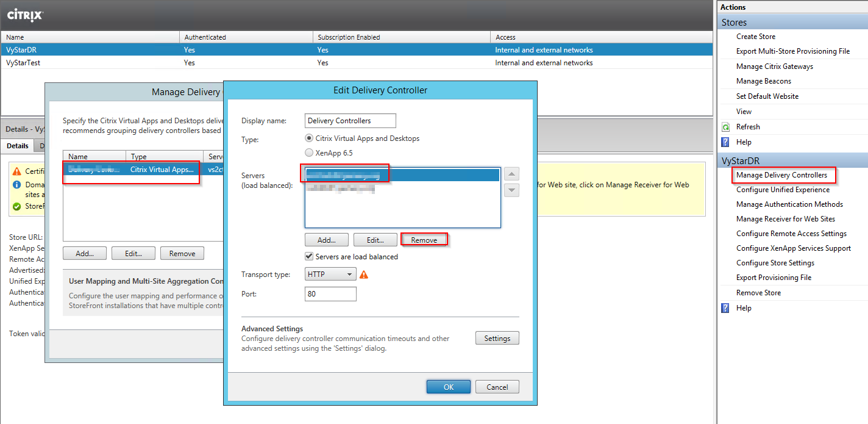Select the first highlighted server in Servers list
The height and width of the screenshot is (424, 868).
[x=402, y=175]
